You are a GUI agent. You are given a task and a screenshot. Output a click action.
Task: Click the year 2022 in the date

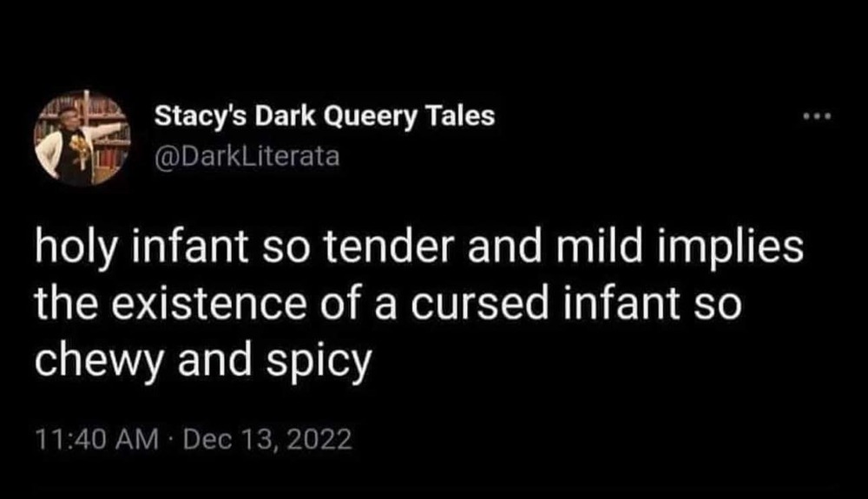click(321, 439)
